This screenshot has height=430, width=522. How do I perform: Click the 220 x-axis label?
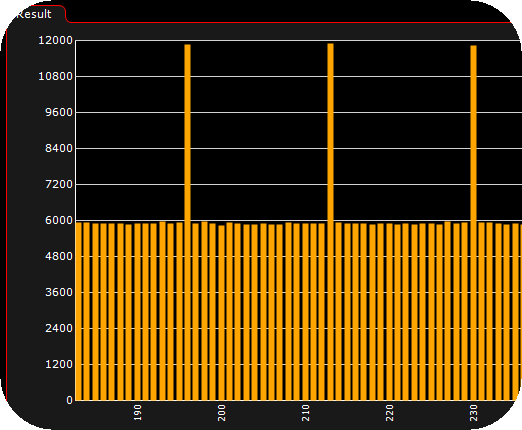pyautogui.click(x=390, y=413)
